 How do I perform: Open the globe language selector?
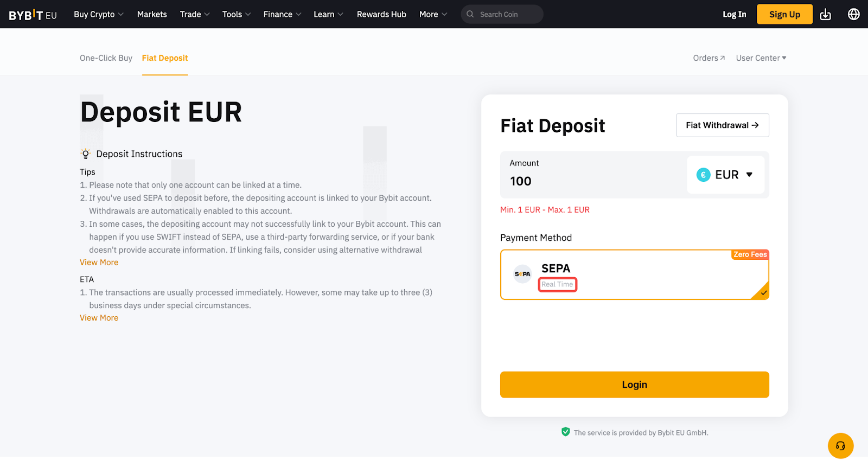(x=853, y=15)
